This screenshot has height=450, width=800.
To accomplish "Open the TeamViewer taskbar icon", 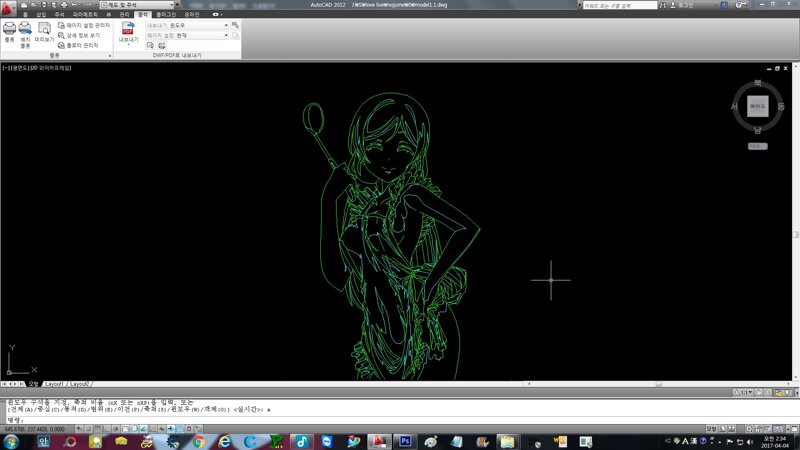I will (327, 442).
